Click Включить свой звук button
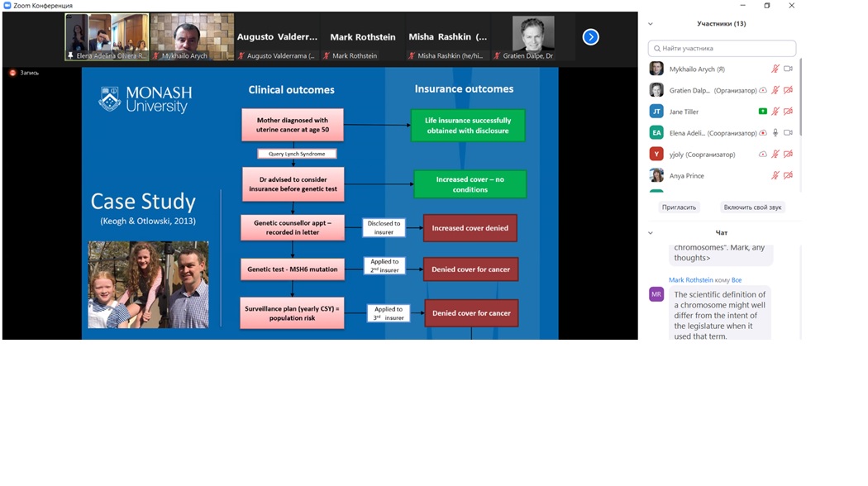The height and width of the screenshot is (486, 868). [752, 207]
